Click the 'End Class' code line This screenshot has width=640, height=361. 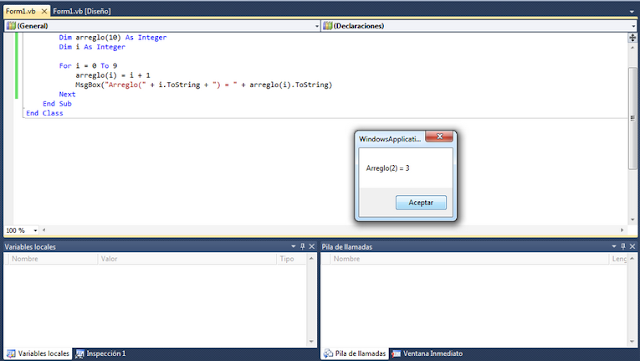[x=44, y=113]
